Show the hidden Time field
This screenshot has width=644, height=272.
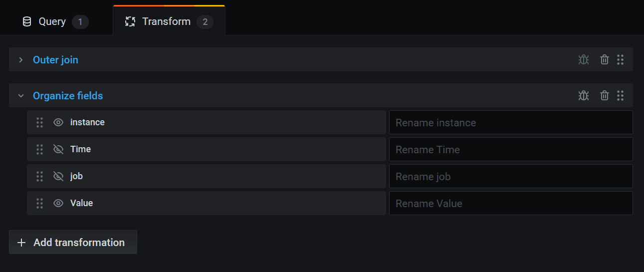click(x=58, y=150)
